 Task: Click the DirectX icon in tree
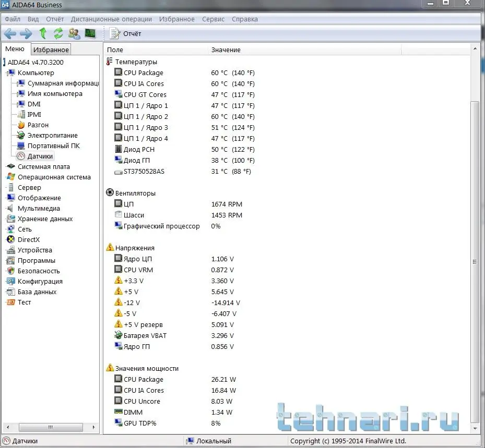point(11,239)
